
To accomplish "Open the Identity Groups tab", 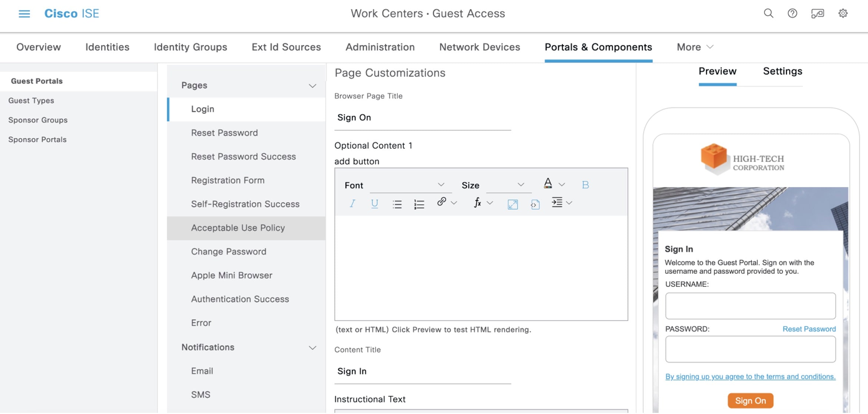I will pos(190,47).
